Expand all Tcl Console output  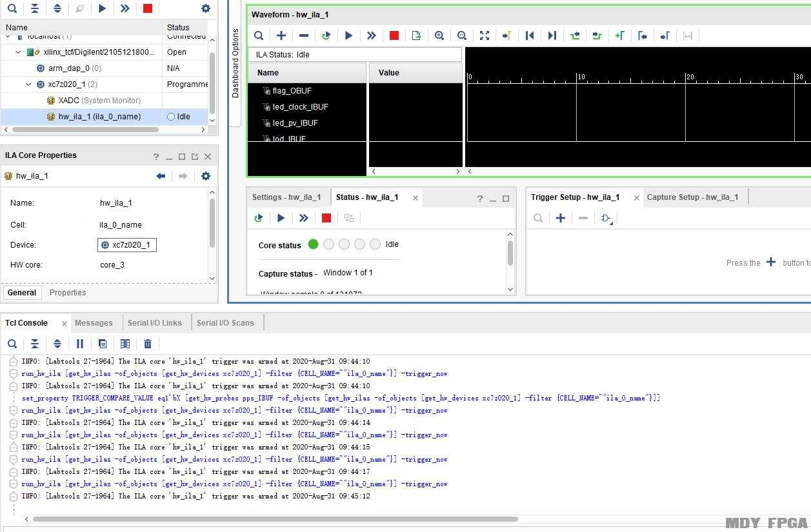(57, 344)
